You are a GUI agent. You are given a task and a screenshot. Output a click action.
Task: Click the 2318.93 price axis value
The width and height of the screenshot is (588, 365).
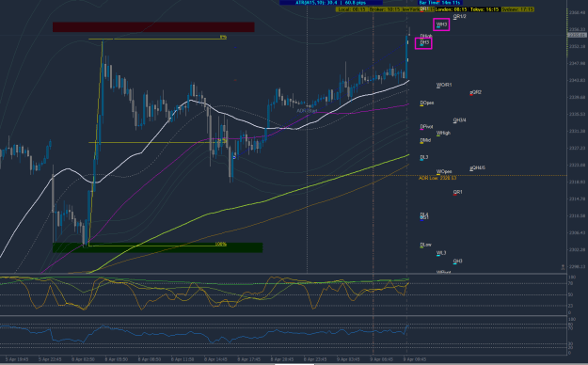click(x=577, y=182)
